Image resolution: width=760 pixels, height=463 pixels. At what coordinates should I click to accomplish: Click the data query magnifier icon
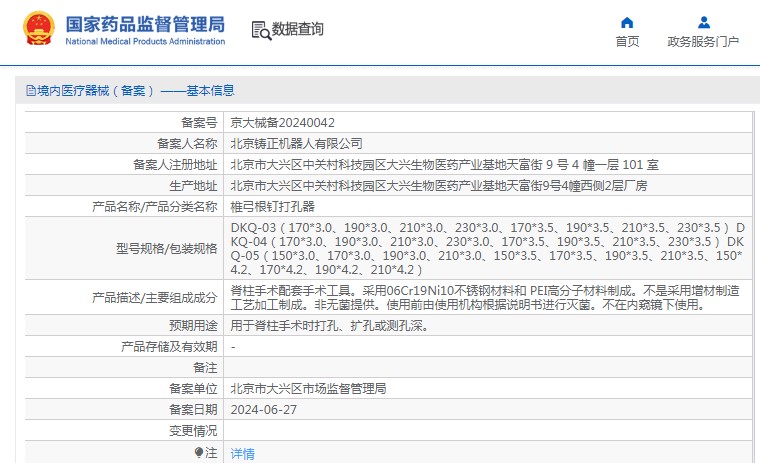[261, 31]
